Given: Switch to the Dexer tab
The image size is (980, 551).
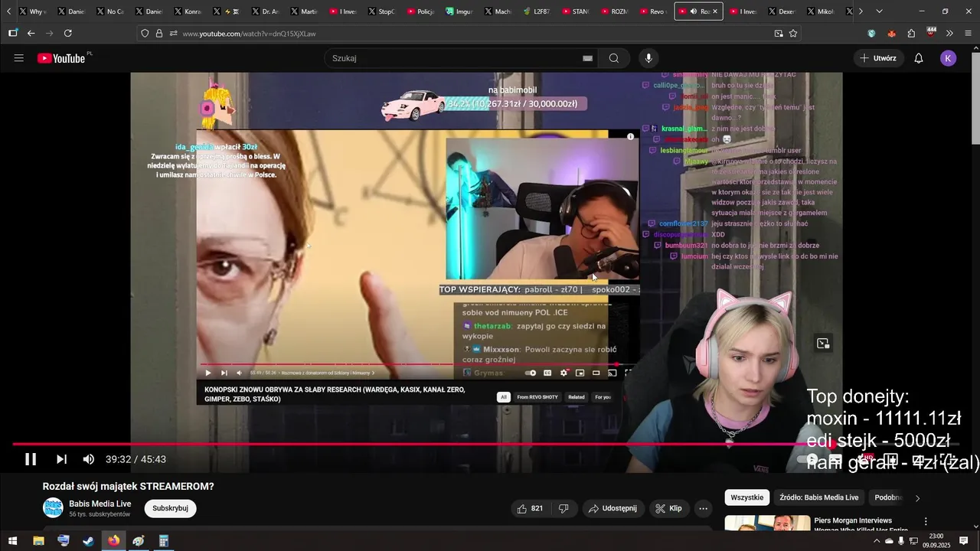Looking at the screenshot, I should [781, 11].
